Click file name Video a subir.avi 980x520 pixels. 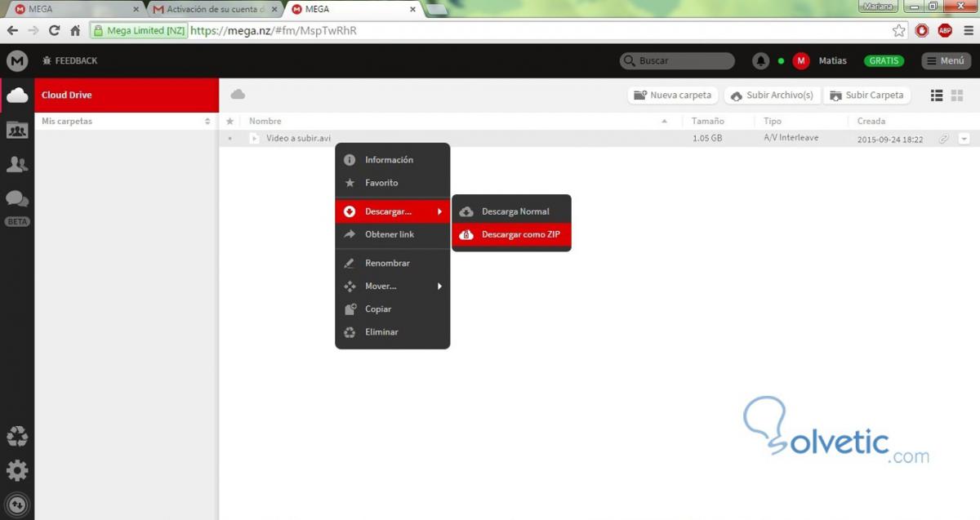tap(298, 139)
